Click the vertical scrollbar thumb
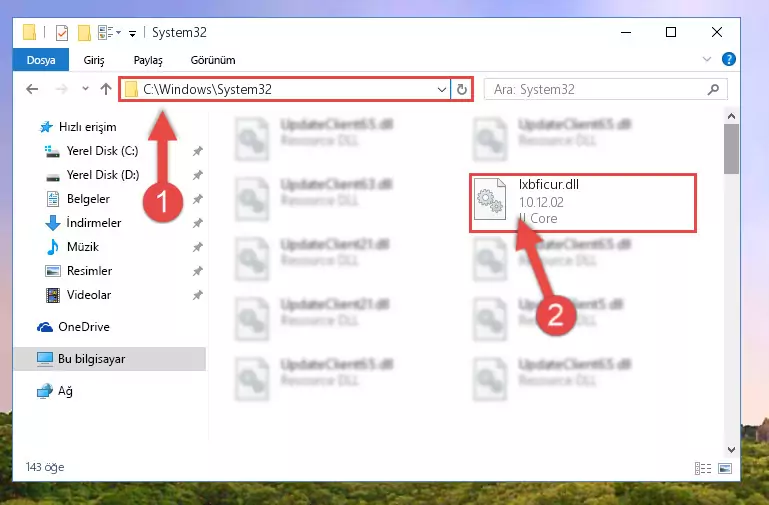 (x=731, y=149)
